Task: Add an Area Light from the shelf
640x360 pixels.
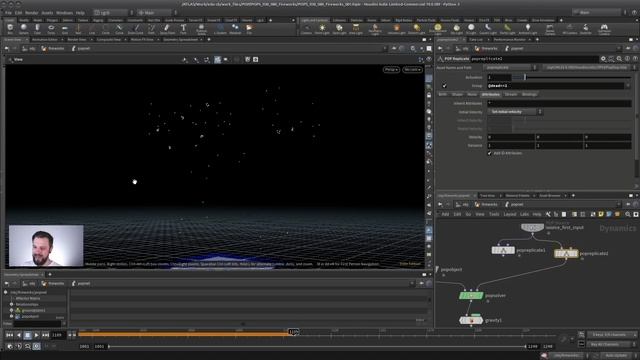Action: [x=356, y=29]
